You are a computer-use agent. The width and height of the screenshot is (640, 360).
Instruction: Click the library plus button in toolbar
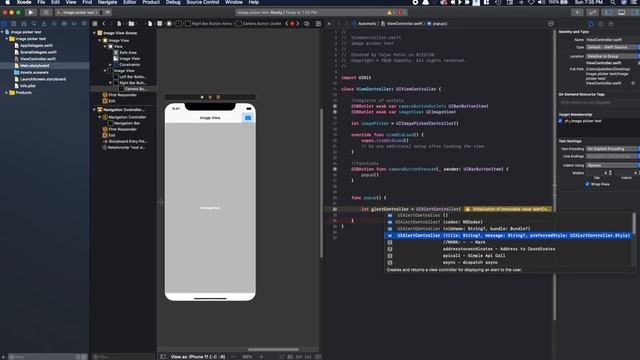pyautogui.click(x=577, y=13)
